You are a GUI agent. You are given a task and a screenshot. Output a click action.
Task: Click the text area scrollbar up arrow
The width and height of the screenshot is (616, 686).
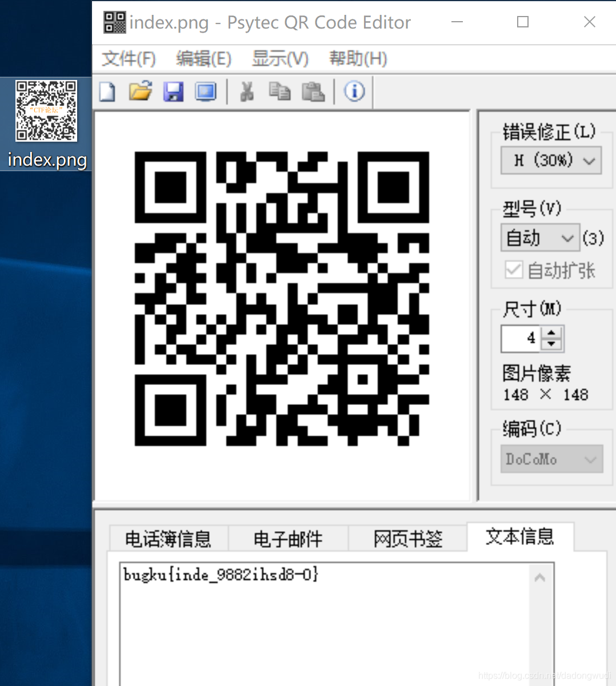coord(539,578)
